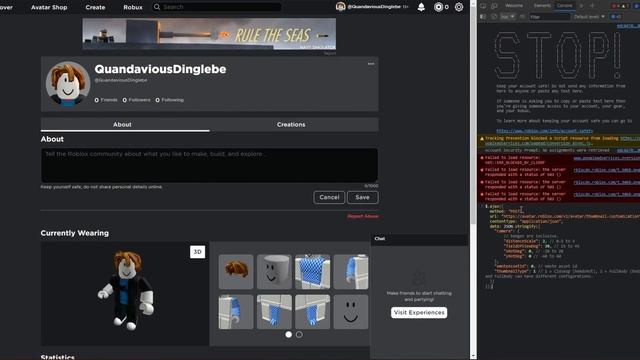The image size is (640, 360).
Task: Switch to DevTools Console tab
Action: [564, 5]
